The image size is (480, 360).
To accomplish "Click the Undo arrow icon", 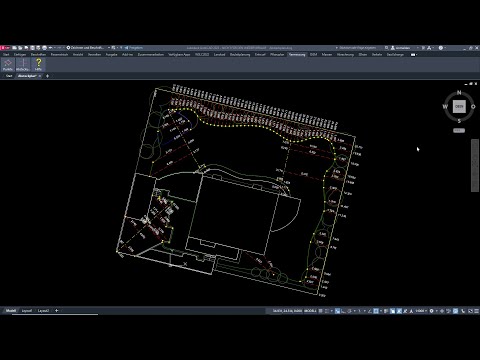I will coord(51,48).
